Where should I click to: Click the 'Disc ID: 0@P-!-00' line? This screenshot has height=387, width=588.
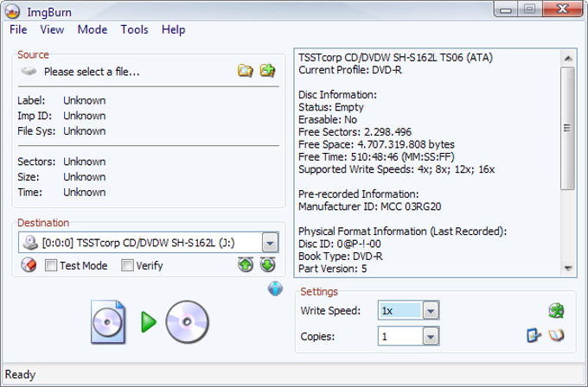339,244
